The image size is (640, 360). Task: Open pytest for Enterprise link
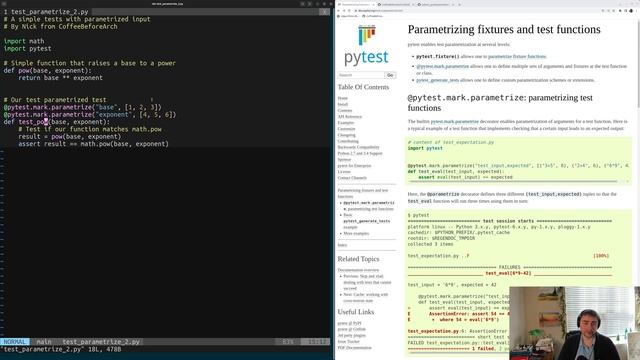[354, 165]
